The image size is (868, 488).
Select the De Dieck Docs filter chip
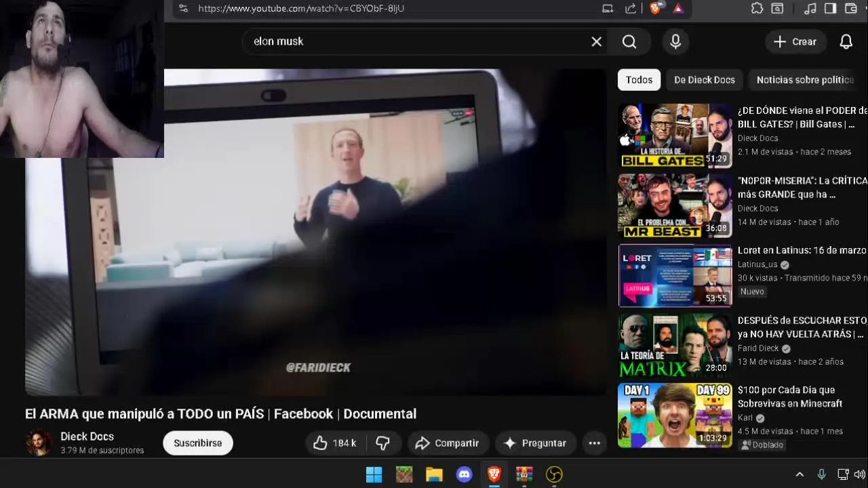[705, 80]
